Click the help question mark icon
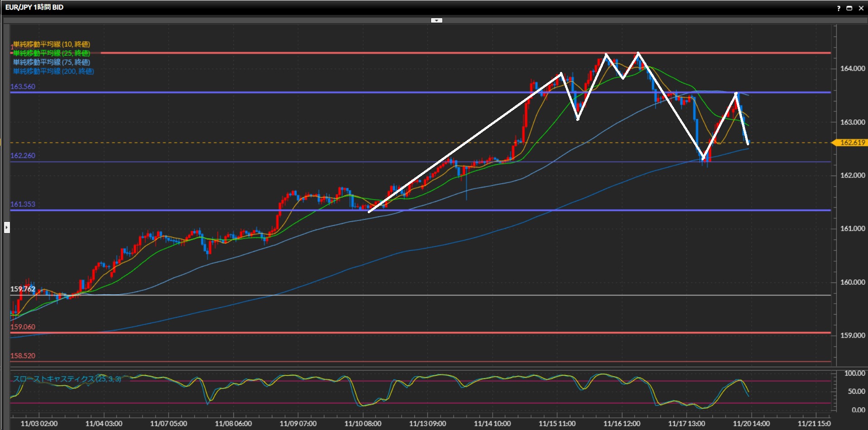Screen dimensions: 868x430 pyautogui.click(x=839, y=8)
